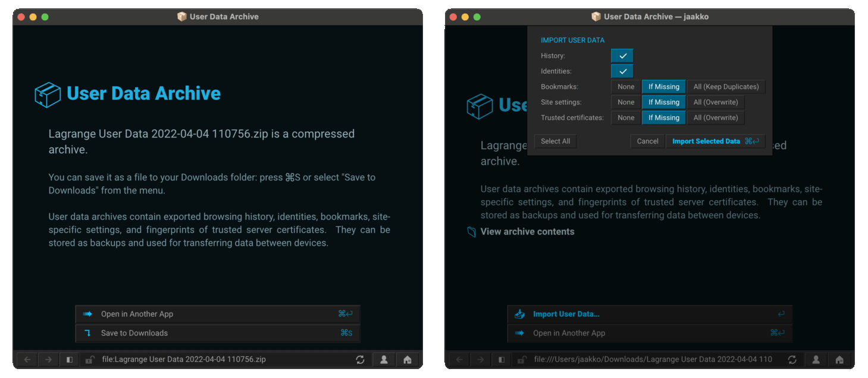The image size is (868, 378).
Task: Set Trusted certificates import to None
Action: click(626, 118)
